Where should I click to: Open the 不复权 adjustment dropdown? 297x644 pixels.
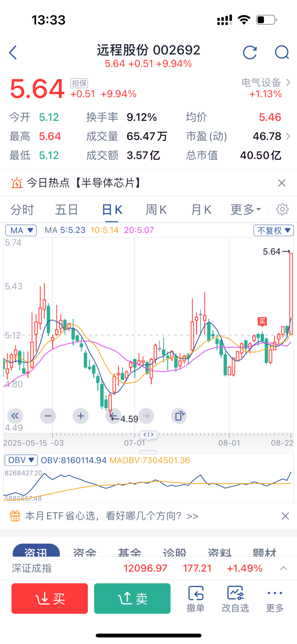click(274, 230)
